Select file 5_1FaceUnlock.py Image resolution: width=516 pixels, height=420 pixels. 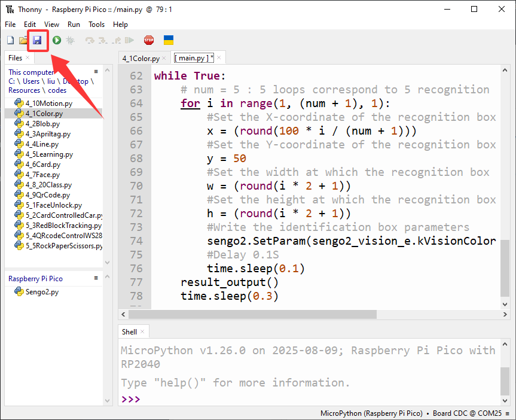coord(54,205)
